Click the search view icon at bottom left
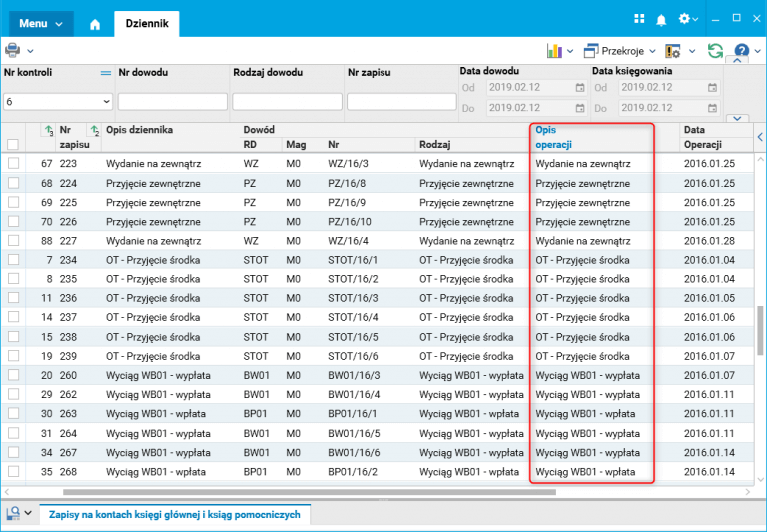The height and width of the screenshot is (532, 767). click(x=13, y=513)
